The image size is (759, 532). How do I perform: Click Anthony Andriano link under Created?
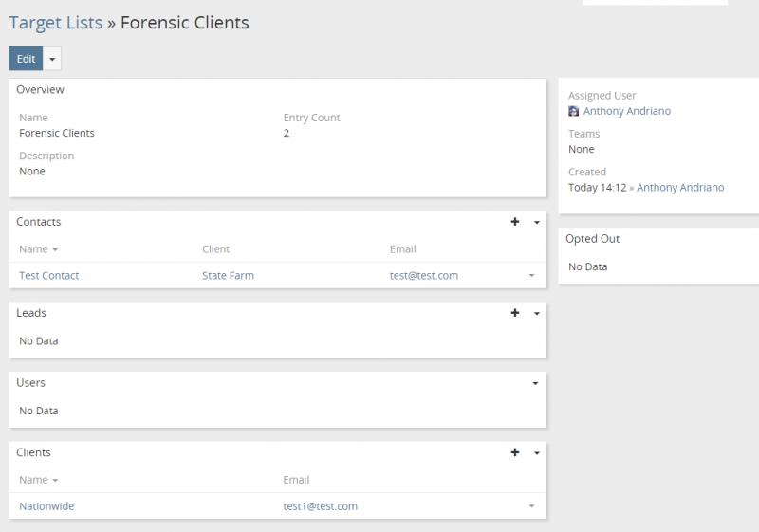pos(679,188)
